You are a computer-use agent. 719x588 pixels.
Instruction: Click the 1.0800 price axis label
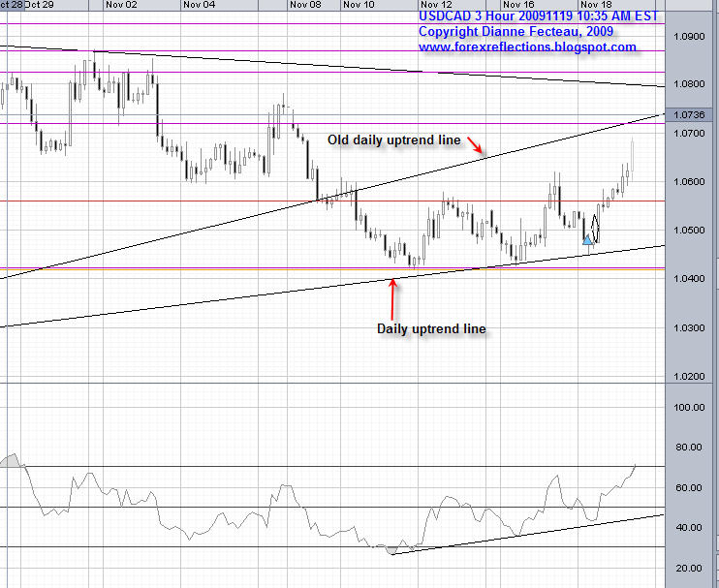[x=689, y=84]
